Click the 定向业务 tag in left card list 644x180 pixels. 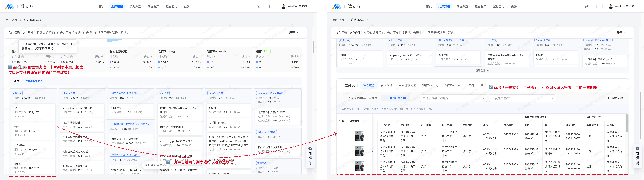pos(18,93)
